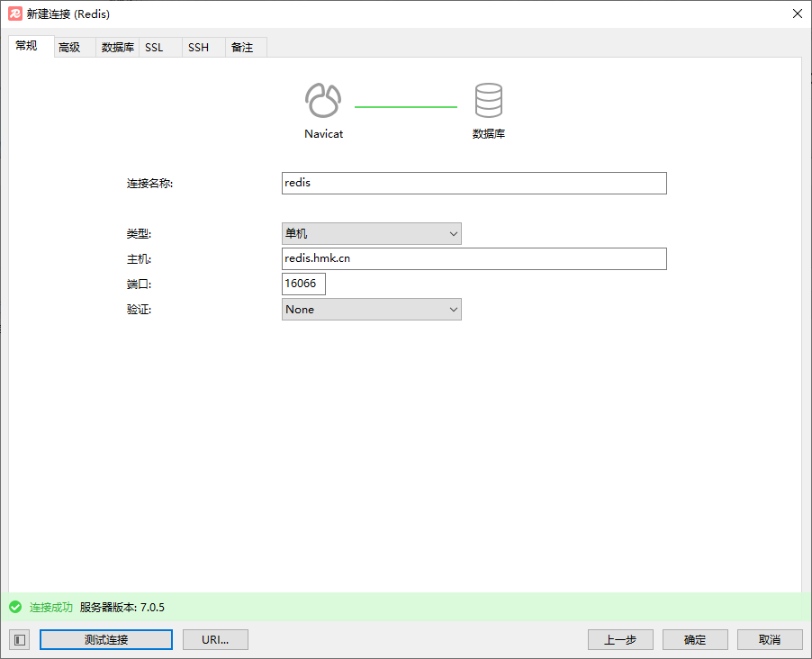Open the URI... button
The image size is (812, 659).
(215, 640)
